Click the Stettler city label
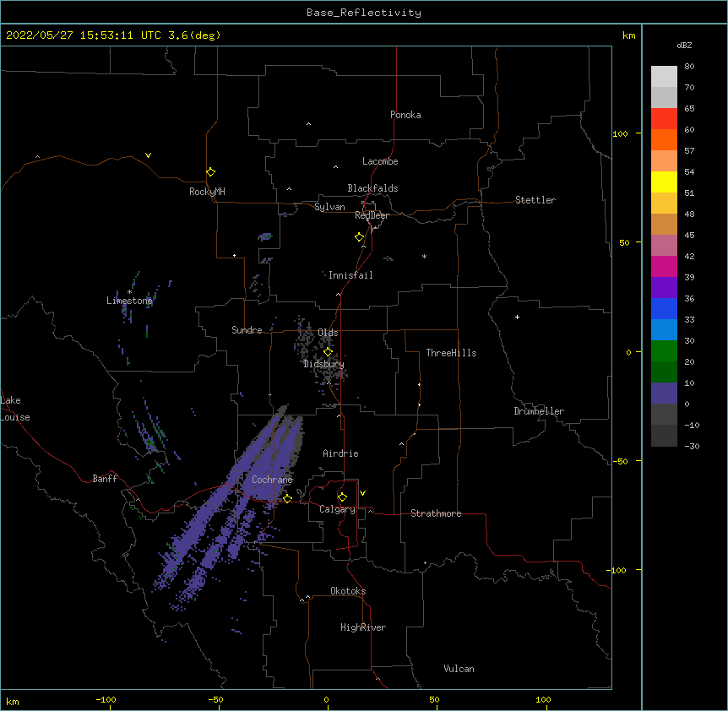This screenshot has width=728, height=711. click(x=535, y=200)
